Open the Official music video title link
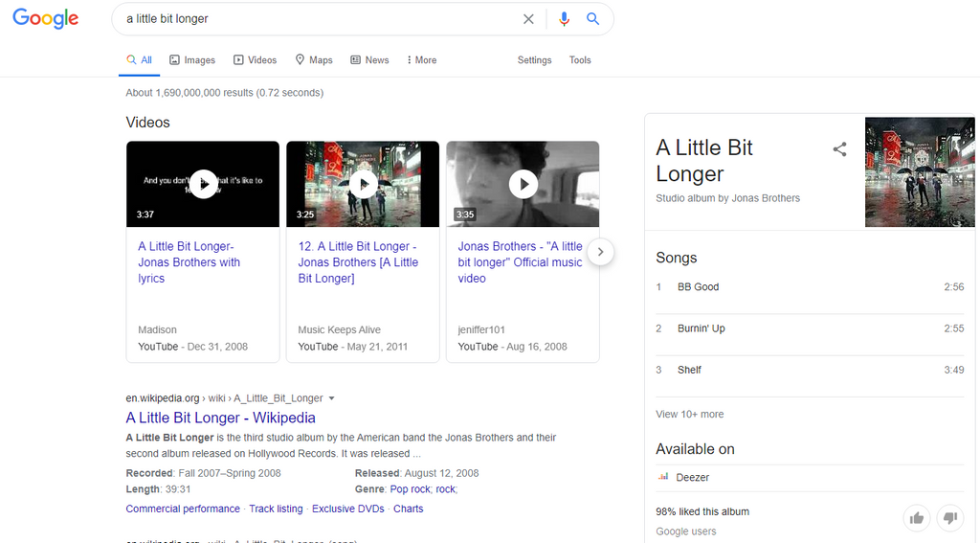 click(520, 262)
